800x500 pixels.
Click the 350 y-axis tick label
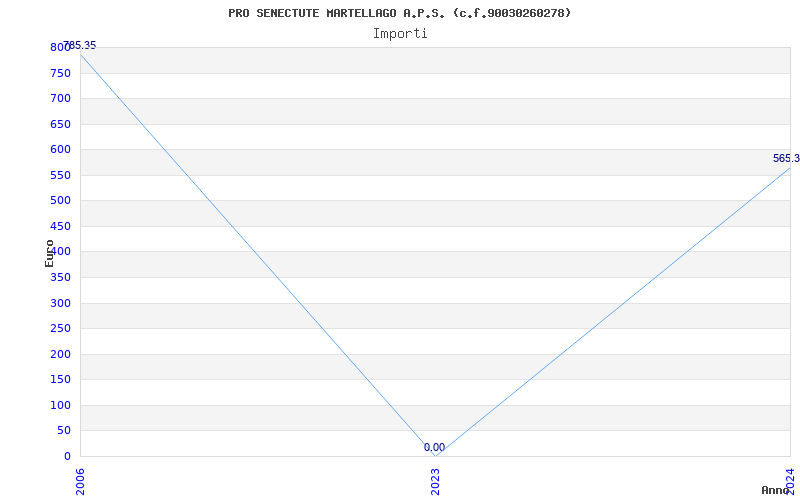pyautogui.click(x=60, y=278)
